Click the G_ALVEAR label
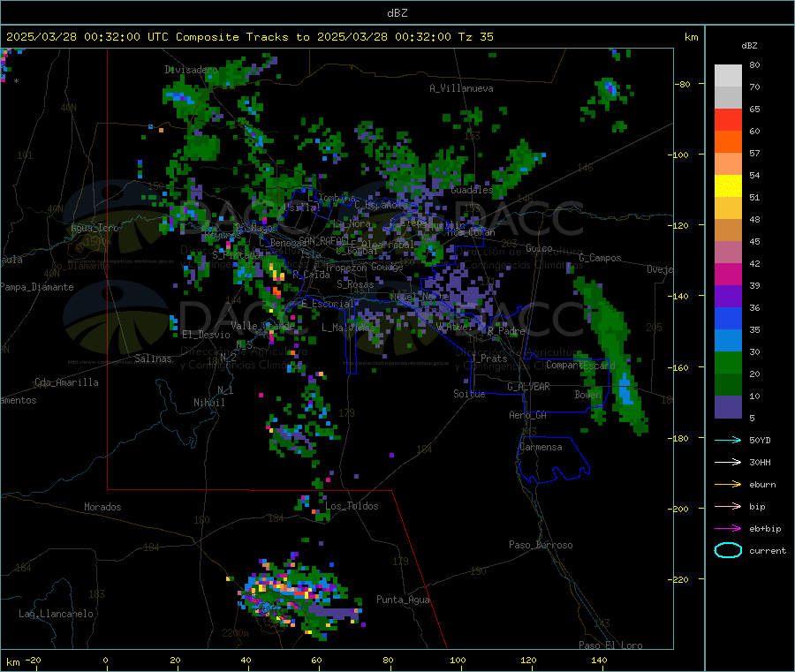 click(x=528, y=387)
